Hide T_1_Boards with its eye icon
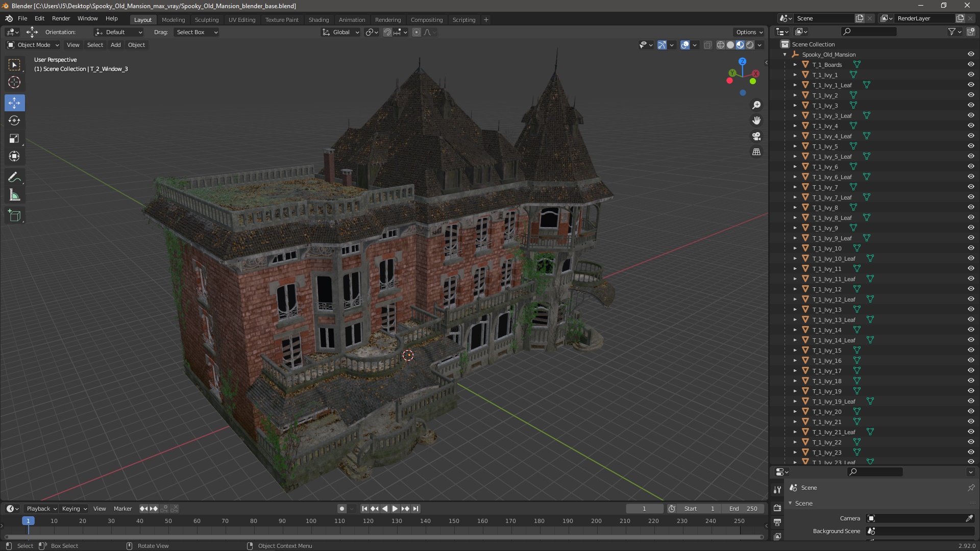The height and width of the screenshot is (551, 980). pyautogui.click(x=971, y=64)
